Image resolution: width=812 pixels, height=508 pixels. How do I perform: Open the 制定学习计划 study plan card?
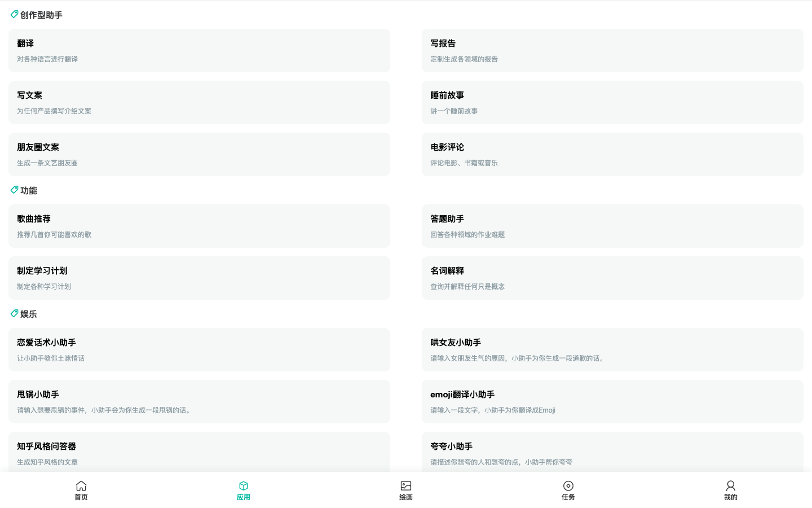[199, 278]
